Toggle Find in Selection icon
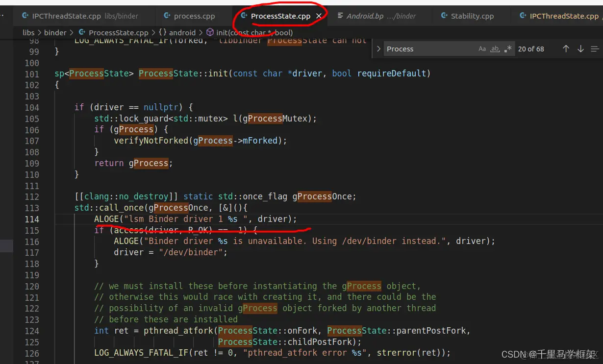 point(595,49)
